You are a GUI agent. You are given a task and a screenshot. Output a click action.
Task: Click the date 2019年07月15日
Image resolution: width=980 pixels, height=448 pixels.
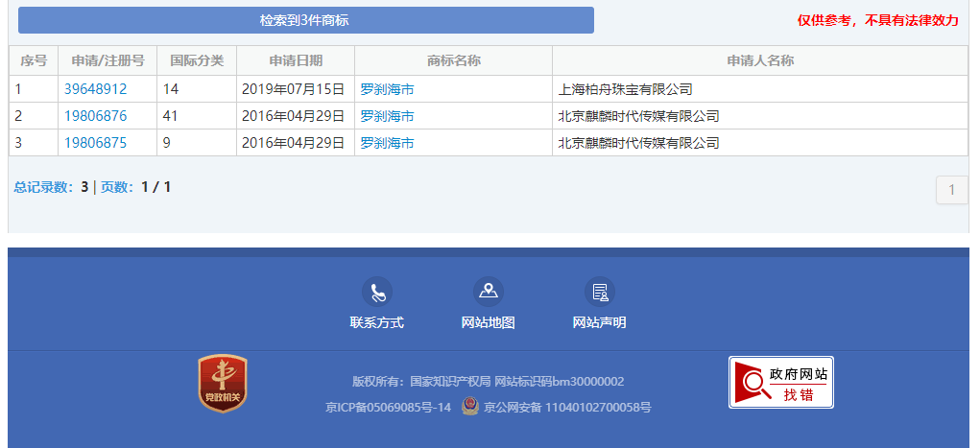point(293,89)
